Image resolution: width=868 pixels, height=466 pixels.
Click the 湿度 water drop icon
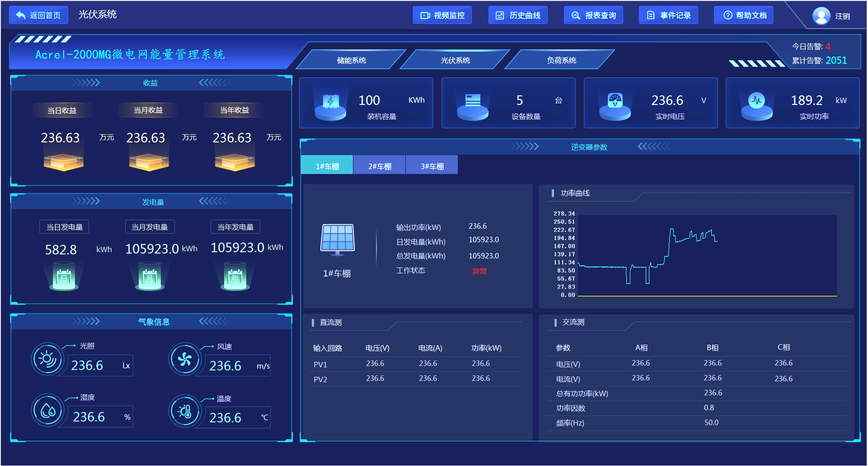click(47, 411)
